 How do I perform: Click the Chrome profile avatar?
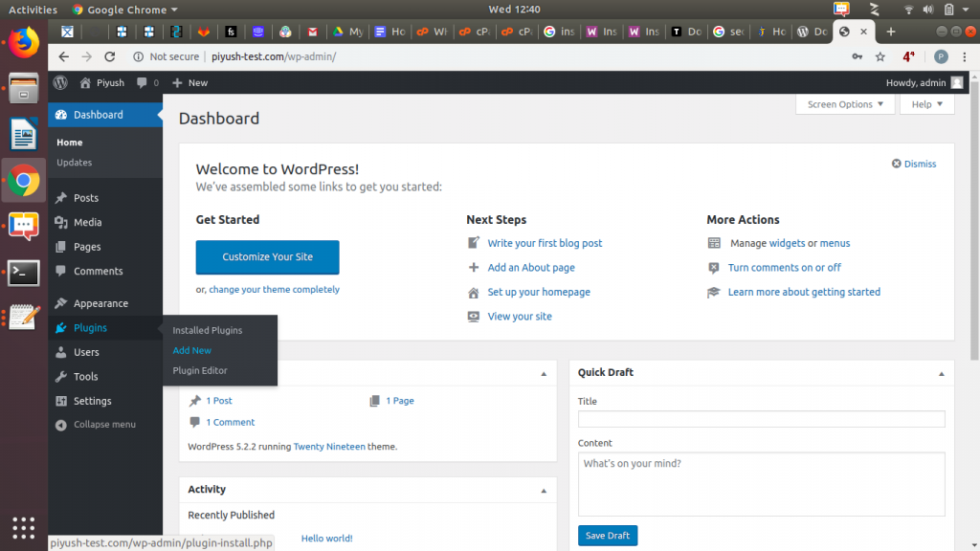(x=941, y=56)
